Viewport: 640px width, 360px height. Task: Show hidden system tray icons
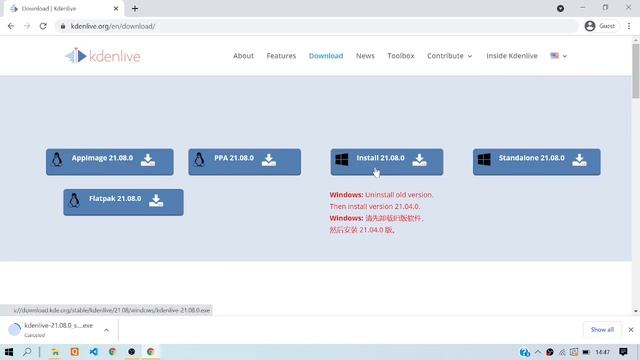pyautogui.click(x=538, y=352)
